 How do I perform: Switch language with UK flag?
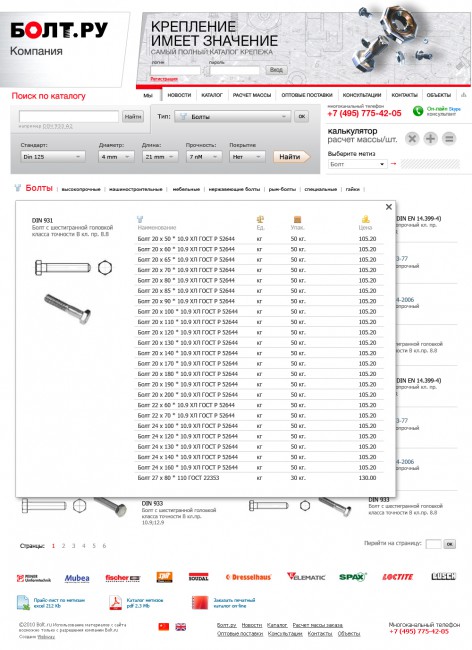[x=181, y=626]
